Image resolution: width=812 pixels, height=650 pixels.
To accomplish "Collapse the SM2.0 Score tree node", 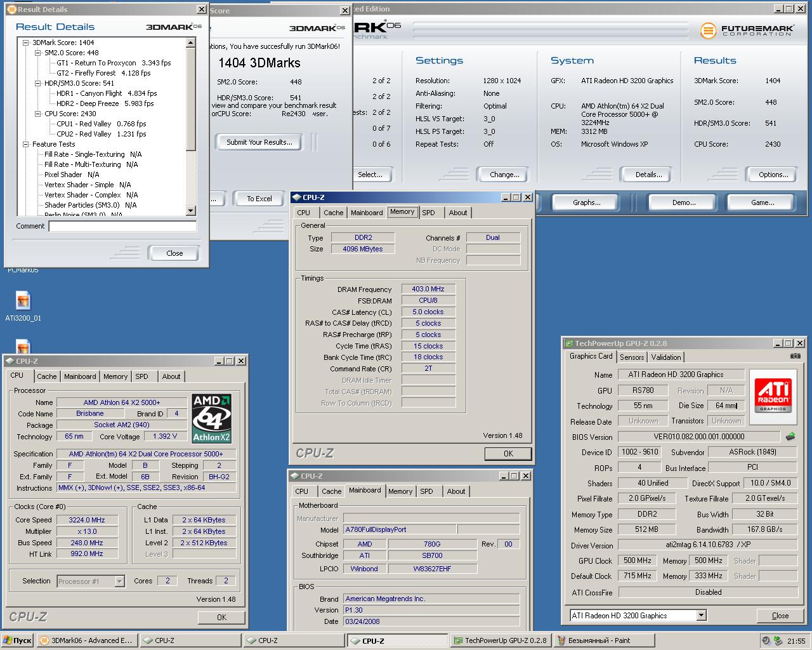I will [x=38, y=53].
